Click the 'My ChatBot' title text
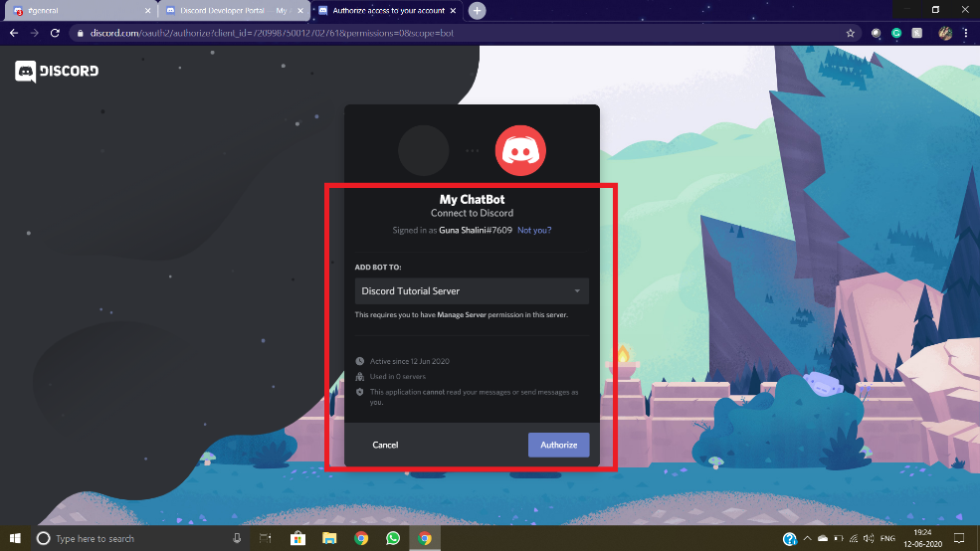 pyautogui.click(x=472, y=199)
